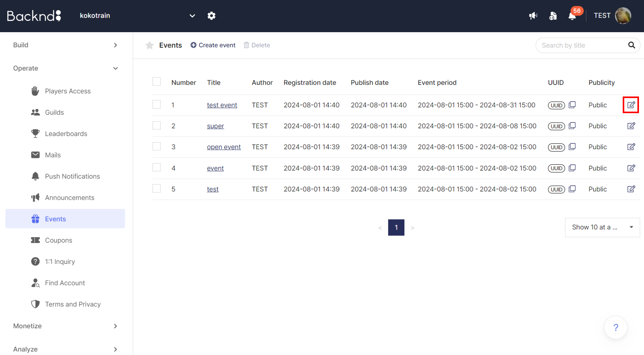Click the search magnifier icon
This screenshot has width=644, height=355.
point(632,45)
